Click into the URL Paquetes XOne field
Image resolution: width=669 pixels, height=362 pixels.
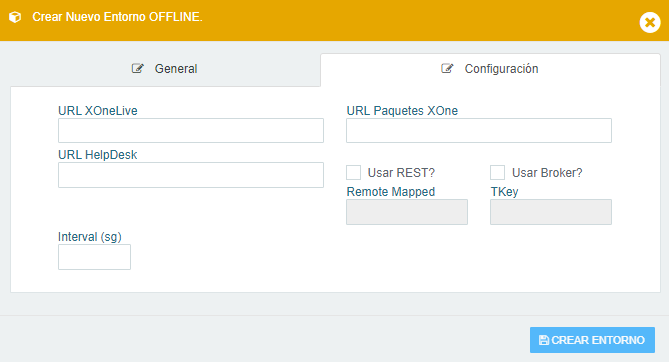tap(479, 131)
